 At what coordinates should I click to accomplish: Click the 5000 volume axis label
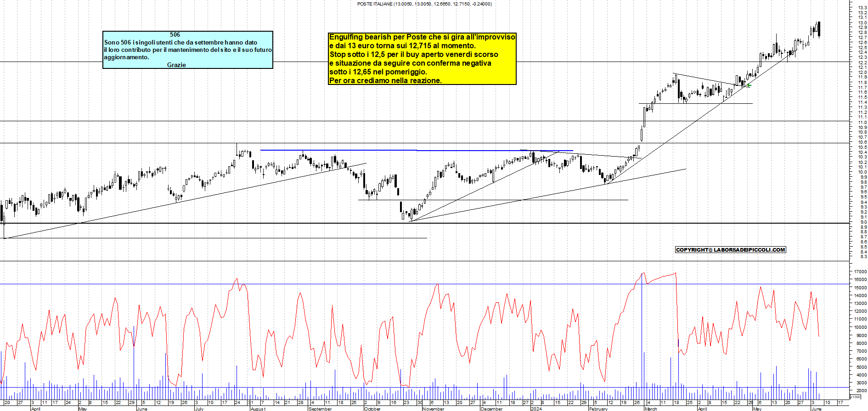[x=861, y=367]
